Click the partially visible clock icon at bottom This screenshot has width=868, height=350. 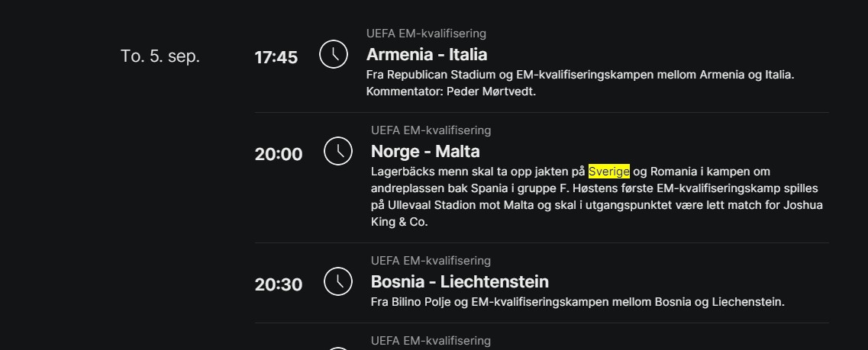coord(338,348)
